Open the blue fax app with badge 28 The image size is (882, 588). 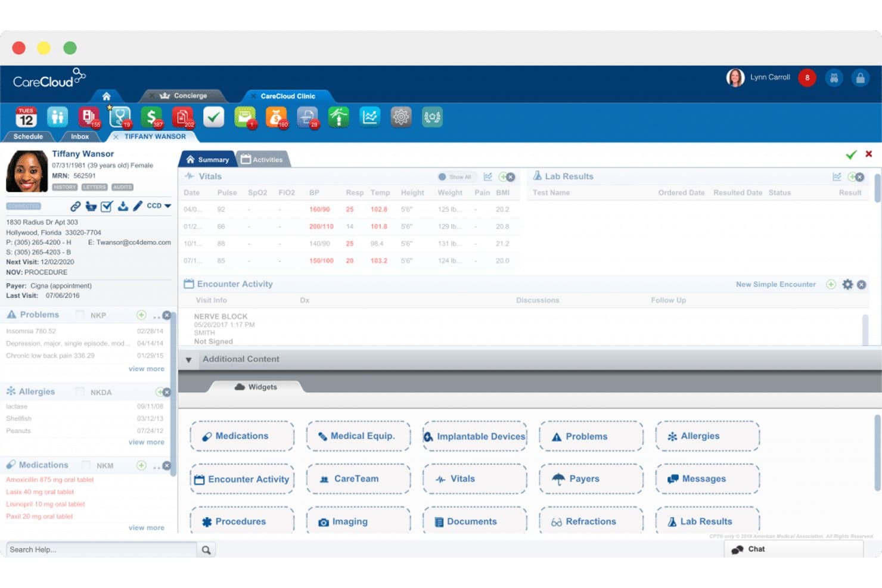(308, 117)
